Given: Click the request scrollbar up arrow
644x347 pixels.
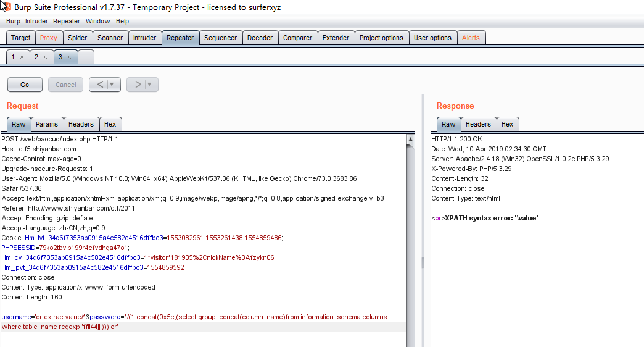Looking at the screenshot, I should [x=410, y=140].
